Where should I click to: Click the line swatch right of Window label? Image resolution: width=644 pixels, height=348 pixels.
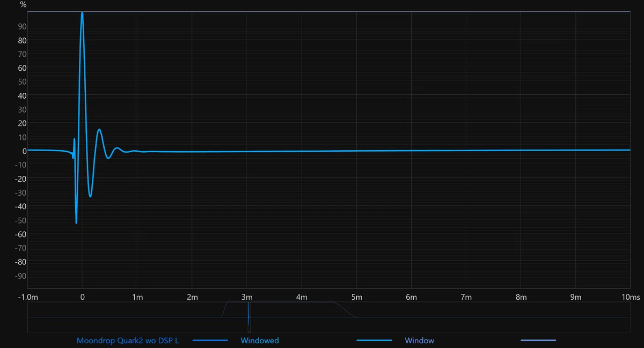538,340
